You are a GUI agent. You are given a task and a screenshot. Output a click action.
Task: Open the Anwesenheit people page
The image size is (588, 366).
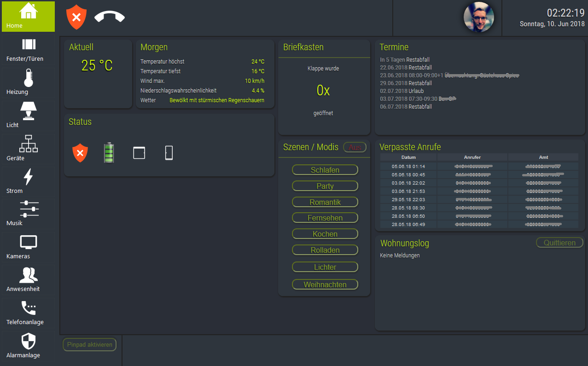coord(28,280)
